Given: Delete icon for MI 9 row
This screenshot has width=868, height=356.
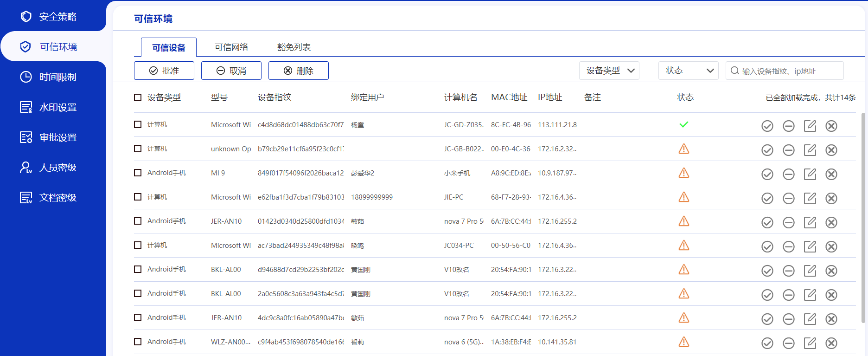Looking at the screenshot, I should (831, 174).
